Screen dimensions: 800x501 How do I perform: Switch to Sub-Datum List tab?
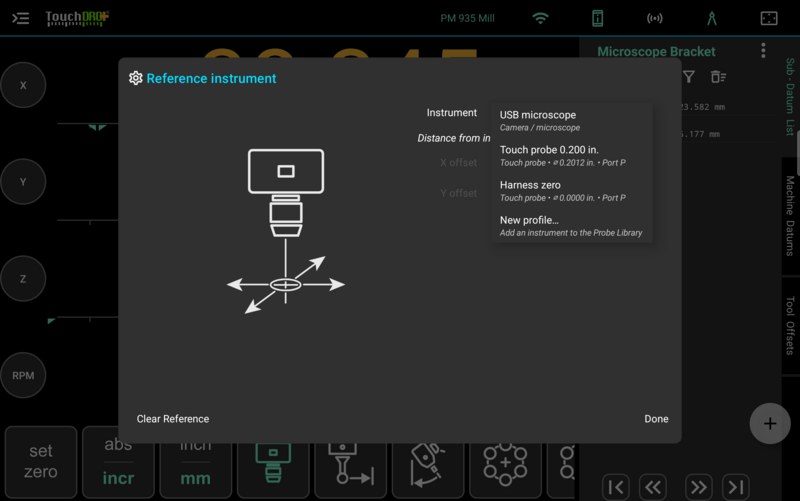pyautogui.click(x=790, y=97)
